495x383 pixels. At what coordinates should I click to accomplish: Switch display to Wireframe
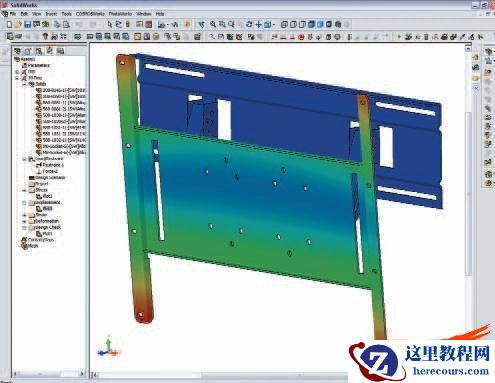(x=284, y=24)
